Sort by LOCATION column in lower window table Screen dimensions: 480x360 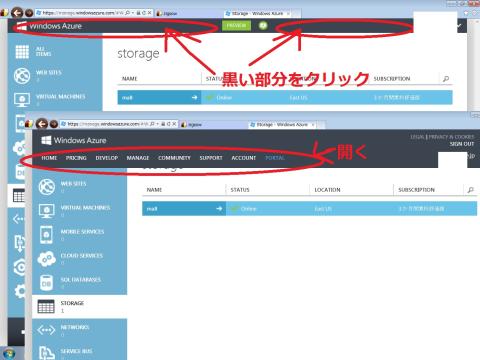(327, 190)
